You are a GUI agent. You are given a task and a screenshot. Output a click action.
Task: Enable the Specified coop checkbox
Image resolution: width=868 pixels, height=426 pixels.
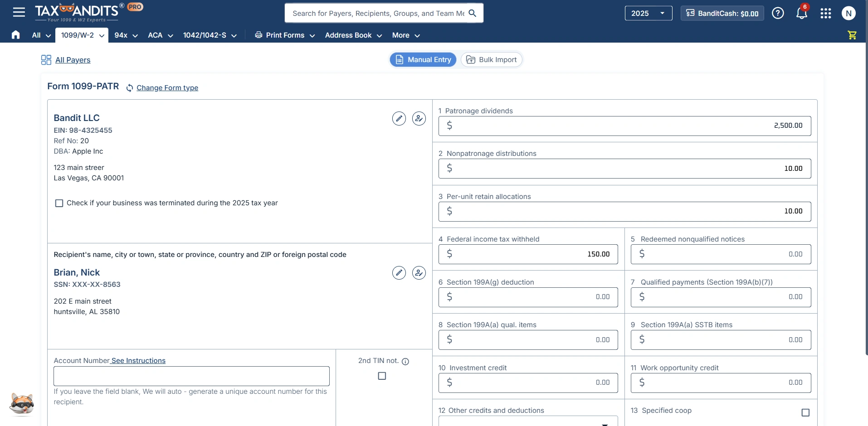(x=805, y=412)
